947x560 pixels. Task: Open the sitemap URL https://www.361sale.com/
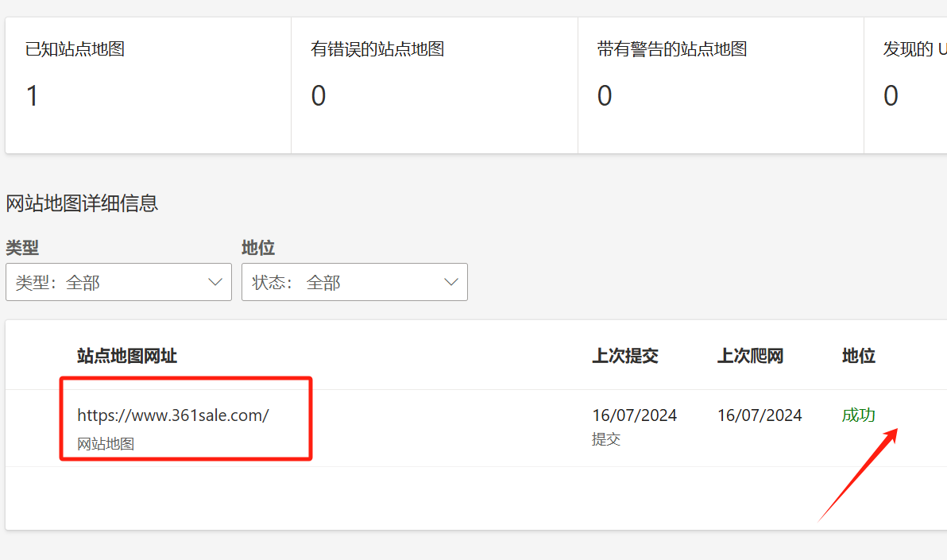tap(172, 415)
